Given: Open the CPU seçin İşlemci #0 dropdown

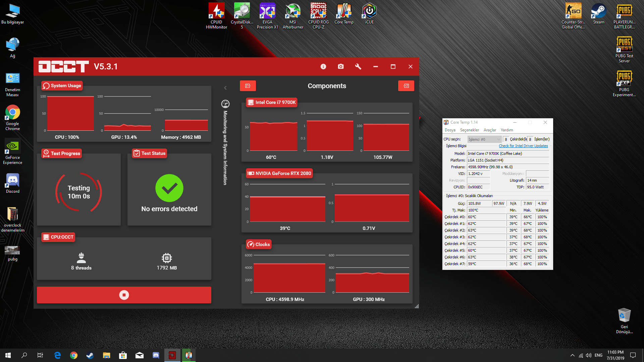Looking at the screenshot, I should [484, 139].
